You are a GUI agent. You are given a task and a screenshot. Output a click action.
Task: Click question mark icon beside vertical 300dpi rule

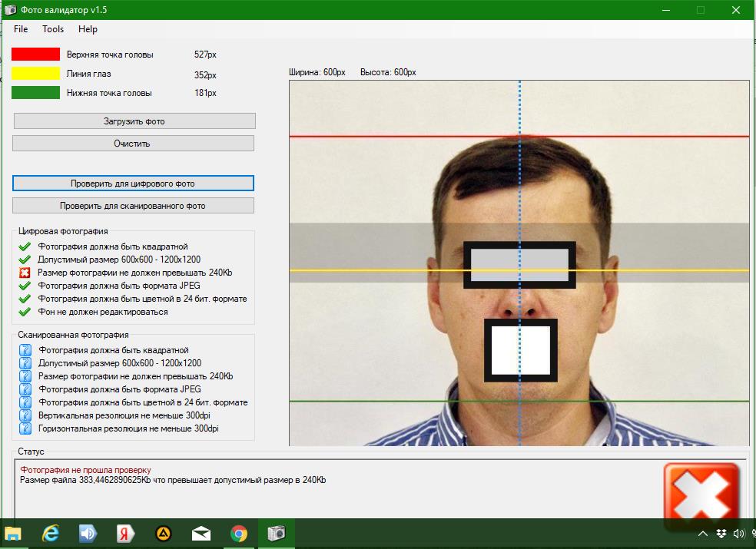25,415
